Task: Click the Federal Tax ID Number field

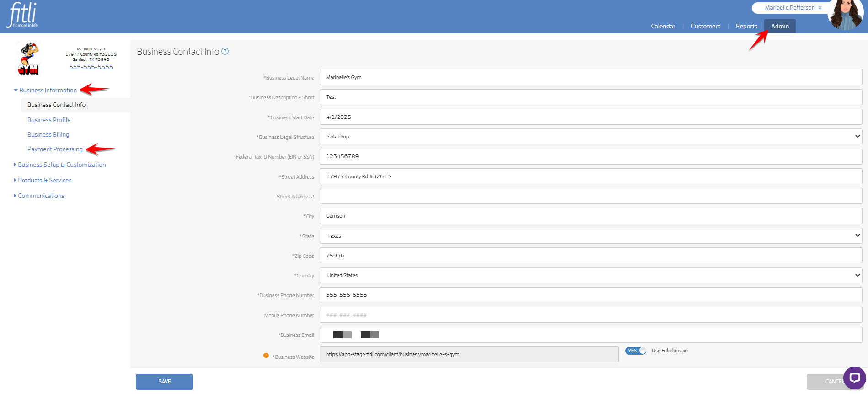Action: click(591, 156)
